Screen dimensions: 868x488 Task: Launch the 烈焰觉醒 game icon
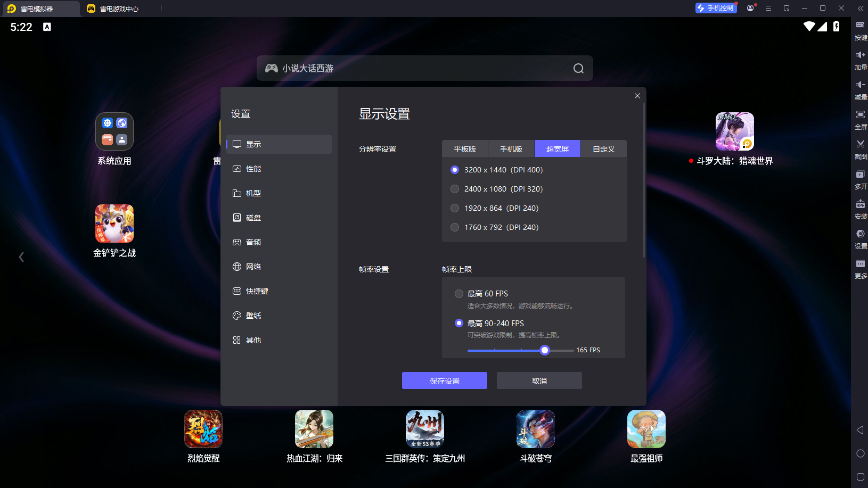point(203,429)
